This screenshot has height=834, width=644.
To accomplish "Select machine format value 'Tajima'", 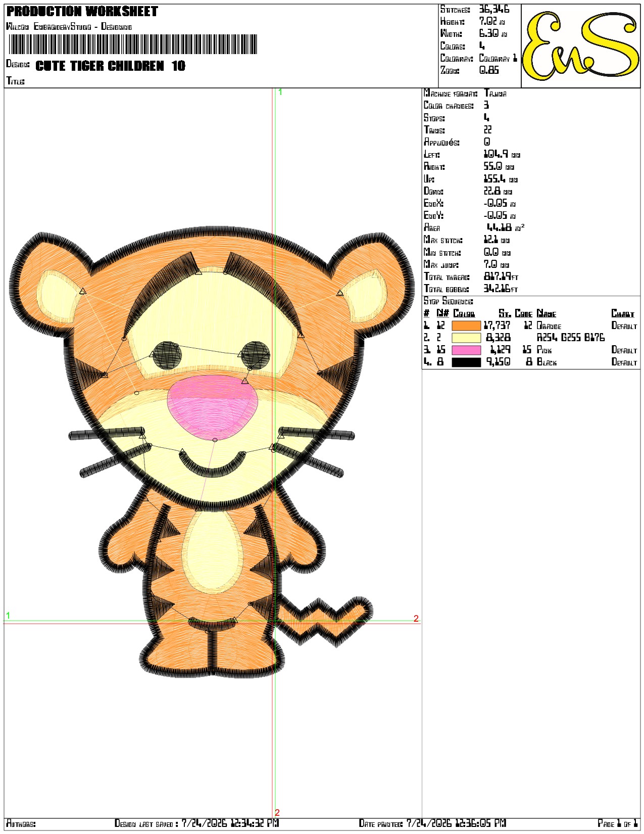I will (x=495, y=94).
